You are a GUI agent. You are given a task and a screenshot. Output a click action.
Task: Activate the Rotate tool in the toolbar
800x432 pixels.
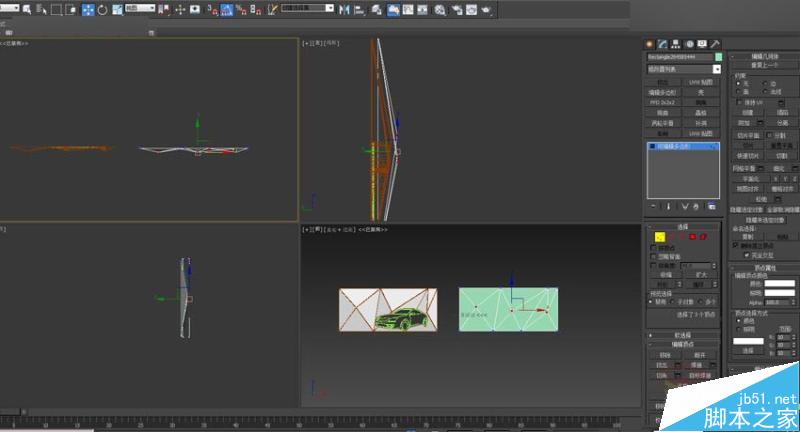102,10
